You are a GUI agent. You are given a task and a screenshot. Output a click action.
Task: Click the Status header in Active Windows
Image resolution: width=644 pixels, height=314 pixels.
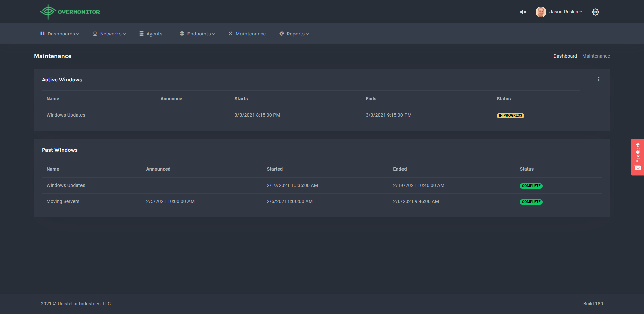504,99
